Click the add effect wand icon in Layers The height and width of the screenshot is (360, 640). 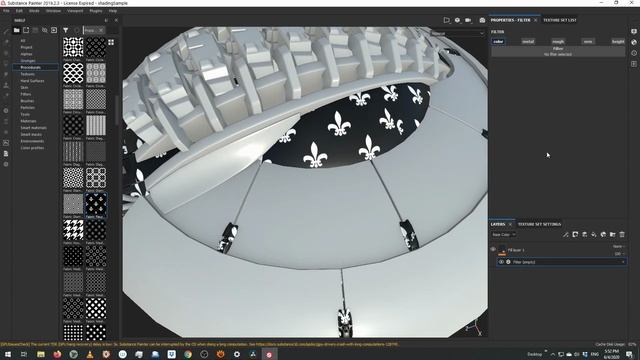(566, 234)
